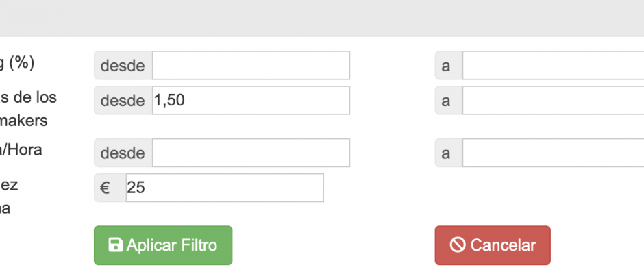The width and height of the screenshot is (644, 274).
Task: Click the 'a' addon in the makers row
Action: 449,100
